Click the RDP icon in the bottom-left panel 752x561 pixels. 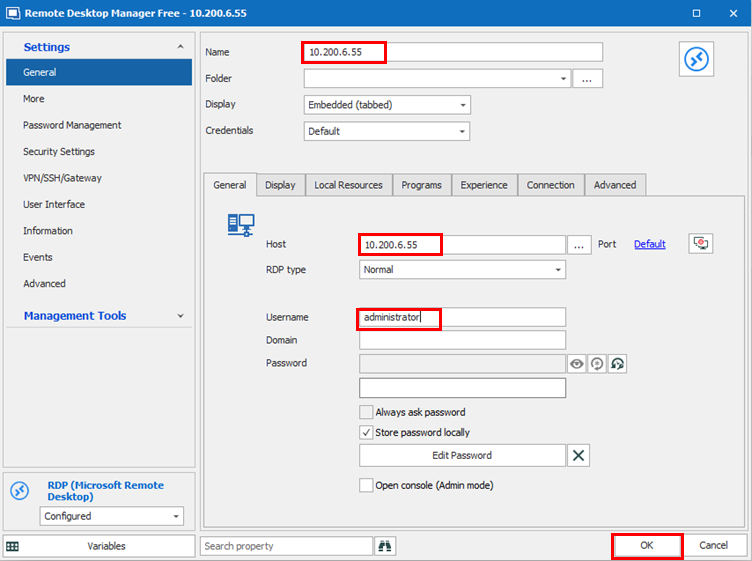tap(20, 491)
